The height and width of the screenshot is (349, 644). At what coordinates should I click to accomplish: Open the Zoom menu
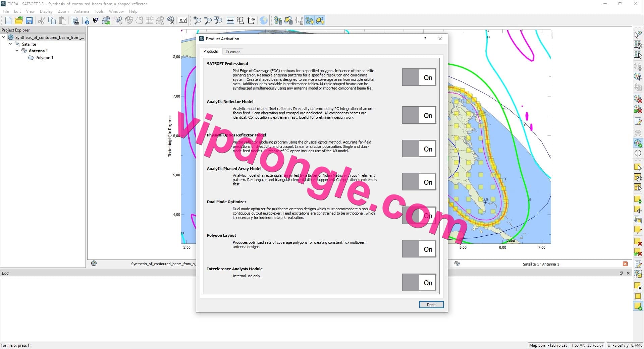[63, 11]
